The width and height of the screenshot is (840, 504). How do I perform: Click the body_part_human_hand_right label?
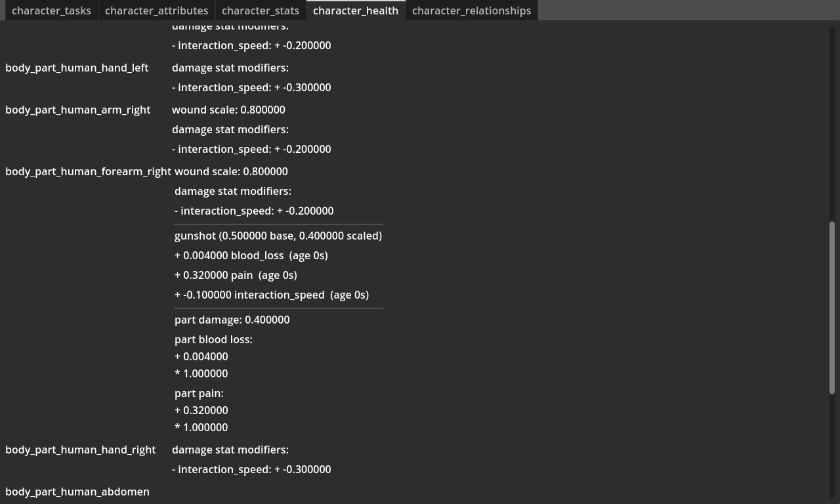80,450
